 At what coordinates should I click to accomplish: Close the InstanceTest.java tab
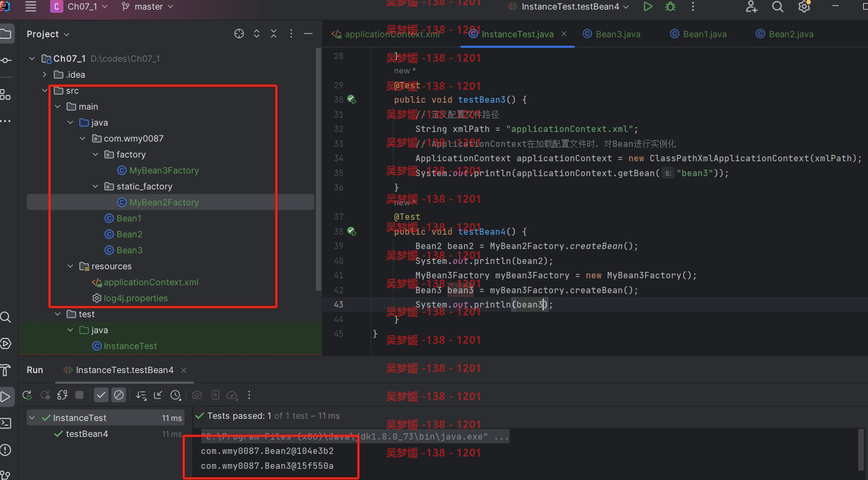(x=564, y=34)
